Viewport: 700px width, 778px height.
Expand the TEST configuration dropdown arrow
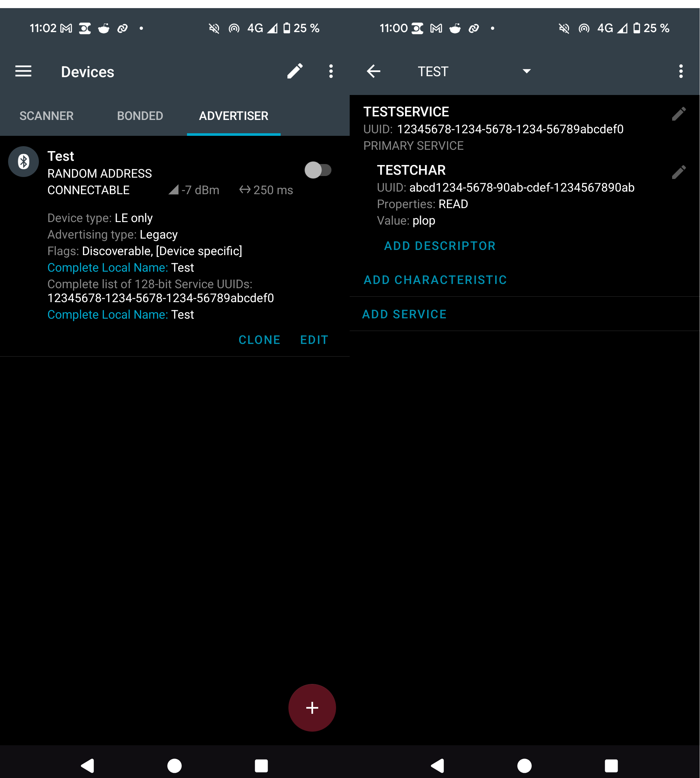(x=527, y=71)
